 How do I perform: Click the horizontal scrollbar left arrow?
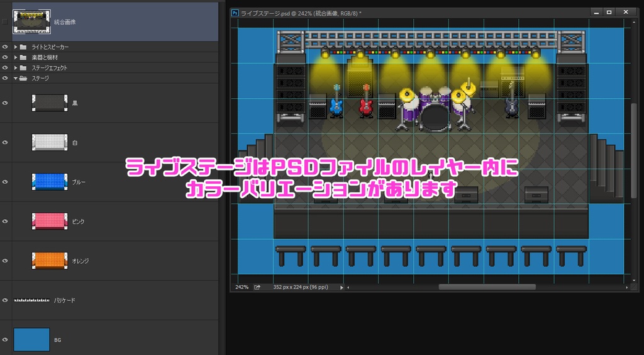(x=348, y=288)
